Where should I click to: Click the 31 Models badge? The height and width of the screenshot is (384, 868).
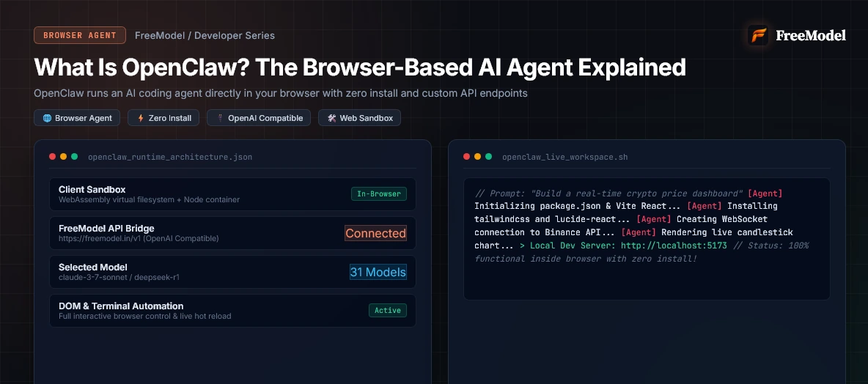coord(378,272)
